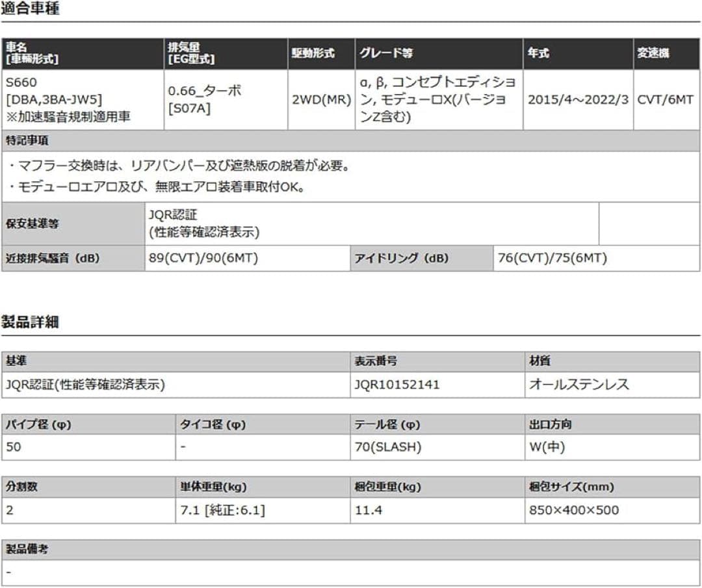Click the パイプ径 (φ) header
This screenshot has height=588, width=702.
[88, 424]
